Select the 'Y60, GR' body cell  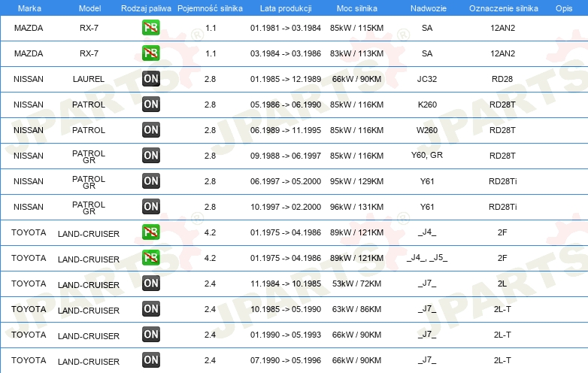(427, 155)
